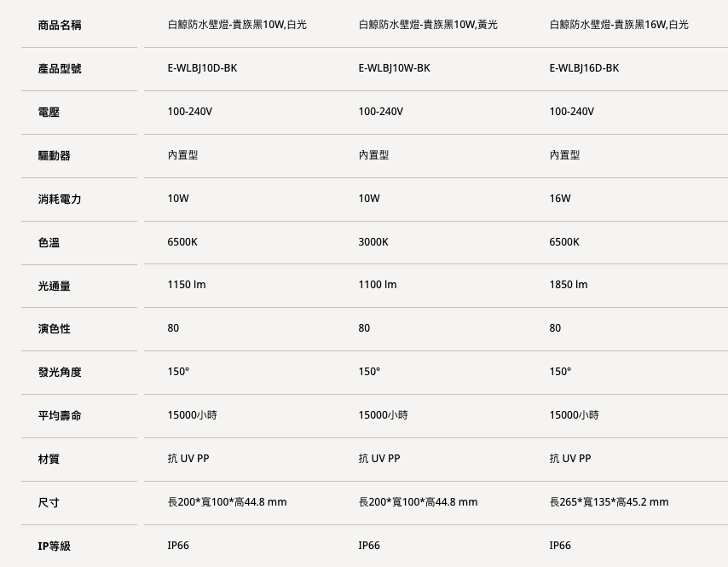The height and width of the screenshot is (567, 728).
Task: Click the 消耗電力 row header
Action: click(60, 200)
